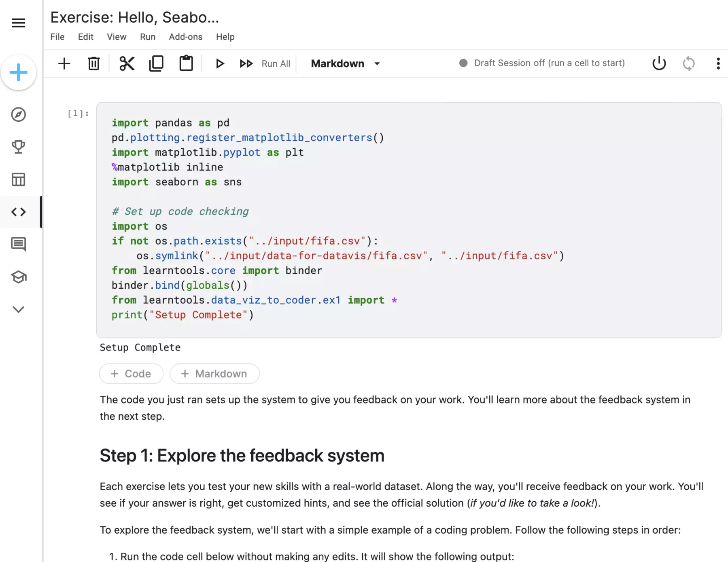Click the 'import pandas as pd' line
The width and height of the screenshot is (728, 562).
(171, 123)
